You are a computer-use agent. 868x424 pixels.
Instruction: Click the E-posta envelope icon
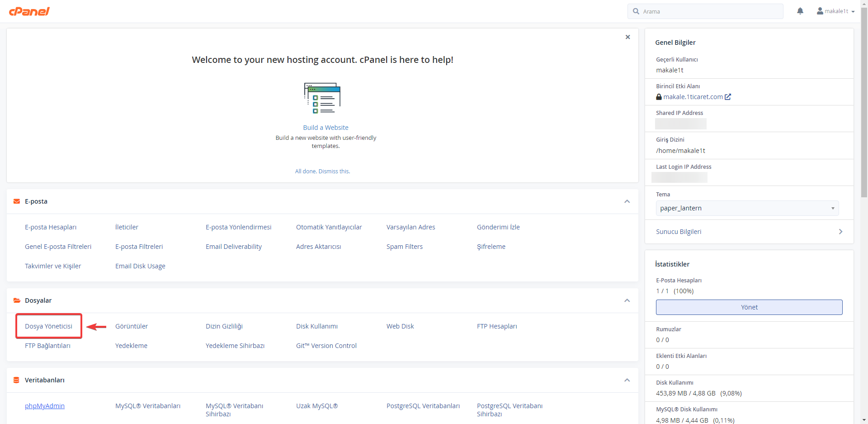[17, 201]
